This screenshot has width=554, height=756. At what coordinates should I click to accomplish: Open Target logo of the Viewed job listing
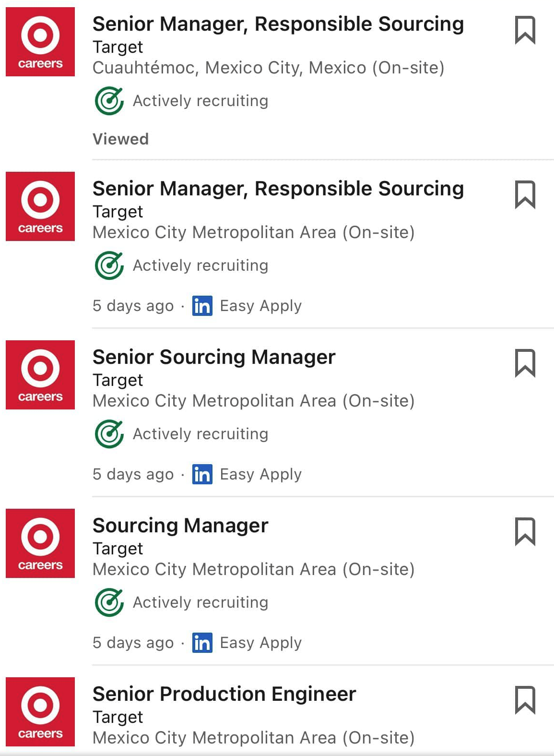pyautogui.click(x=40, y=42)
